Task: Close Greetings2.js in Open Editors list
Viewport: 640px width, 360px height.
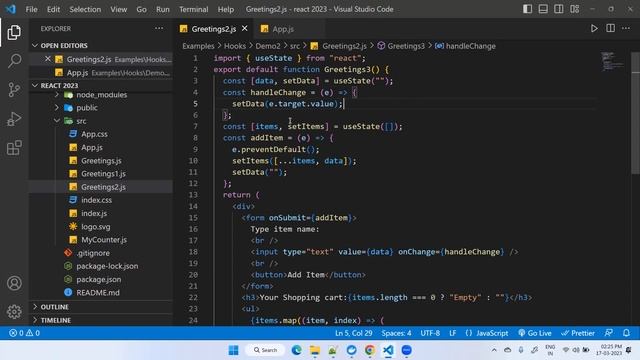Action: click(48, 59)
